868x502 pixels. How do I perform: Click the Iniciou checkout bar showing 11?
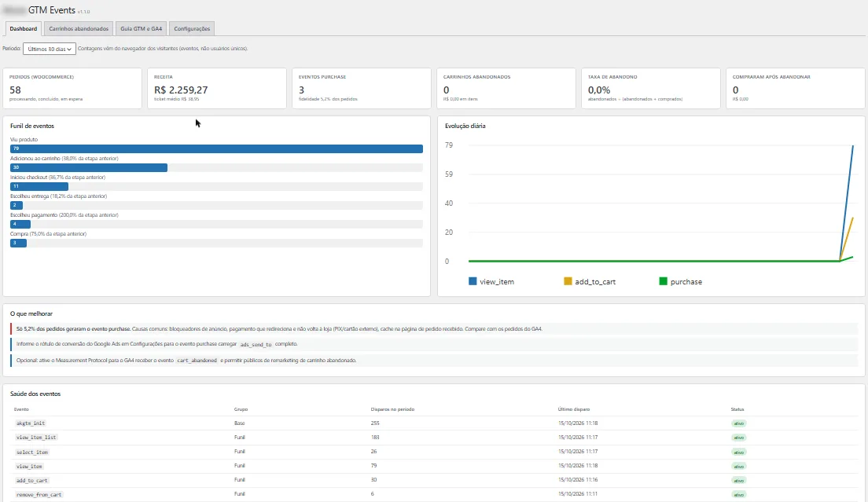point(39,186)
